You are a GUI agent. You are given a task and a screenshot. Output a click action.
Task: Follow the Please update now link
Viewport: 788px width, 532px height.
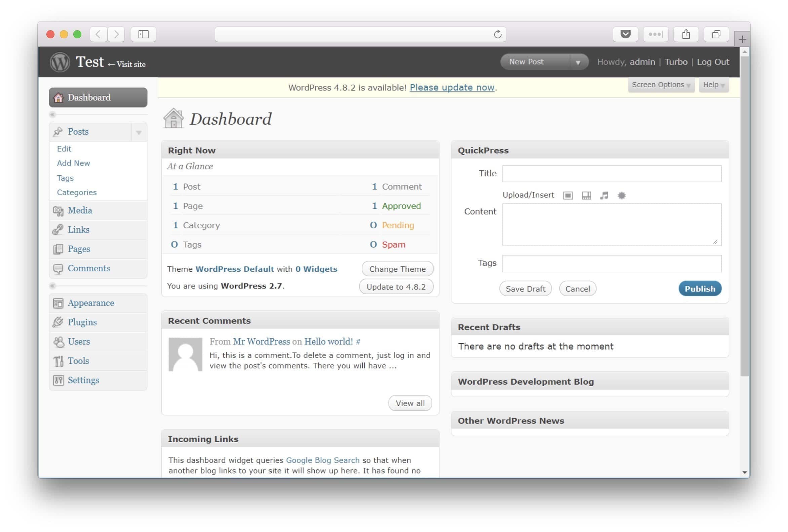(x=451, y=87)
